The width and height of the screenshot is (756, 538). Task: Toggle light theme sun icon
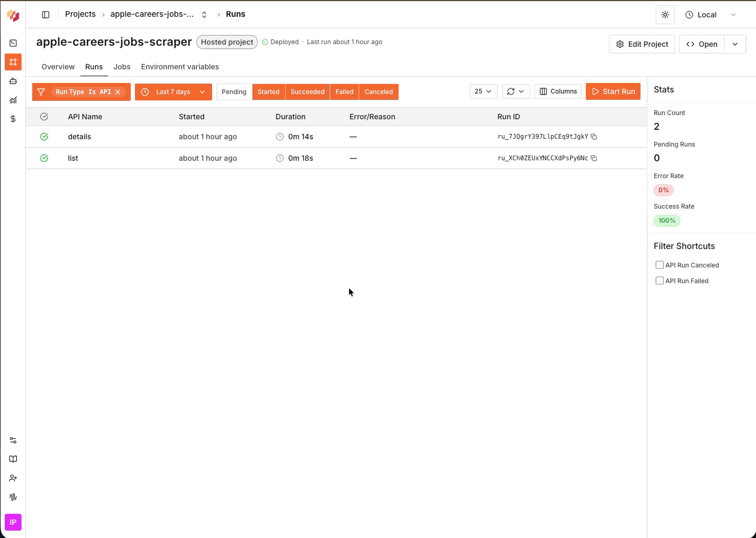(665, 15)
